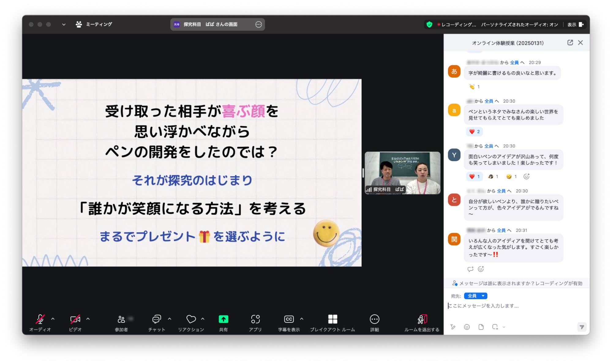This screenshot has height=364, width=612.
Task: Click the Y avatar in chat
Action: (x=454, y=155)
